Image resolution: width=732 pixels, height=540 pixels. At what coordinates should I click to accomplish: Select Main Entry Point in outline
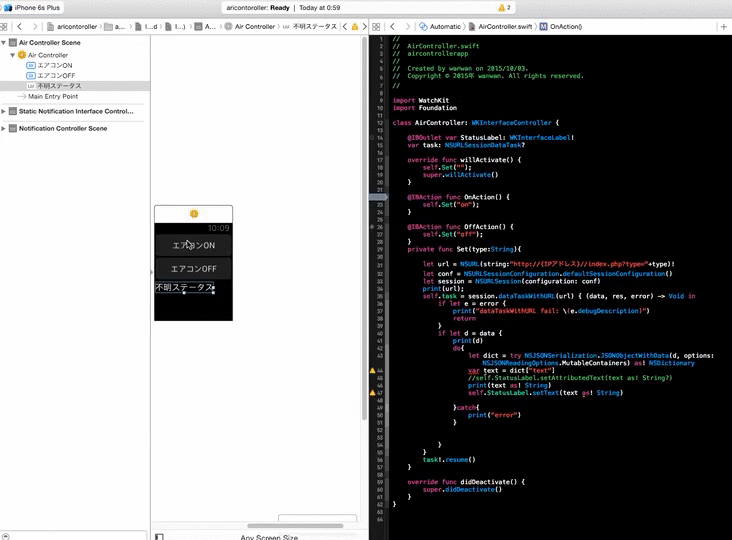48,96
